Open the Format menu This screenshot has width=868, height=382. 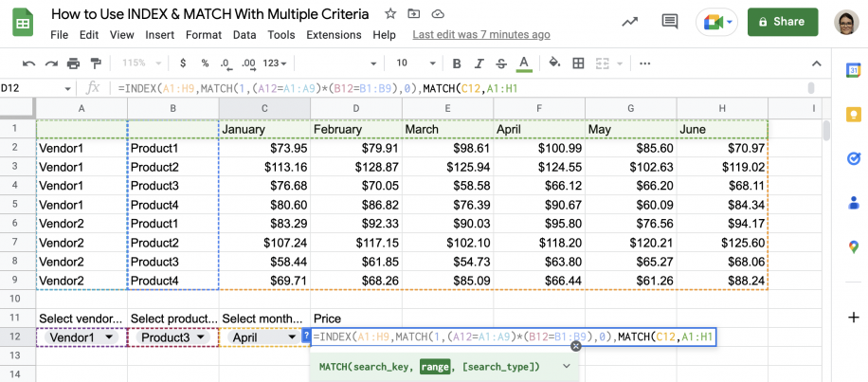point(204,35)
